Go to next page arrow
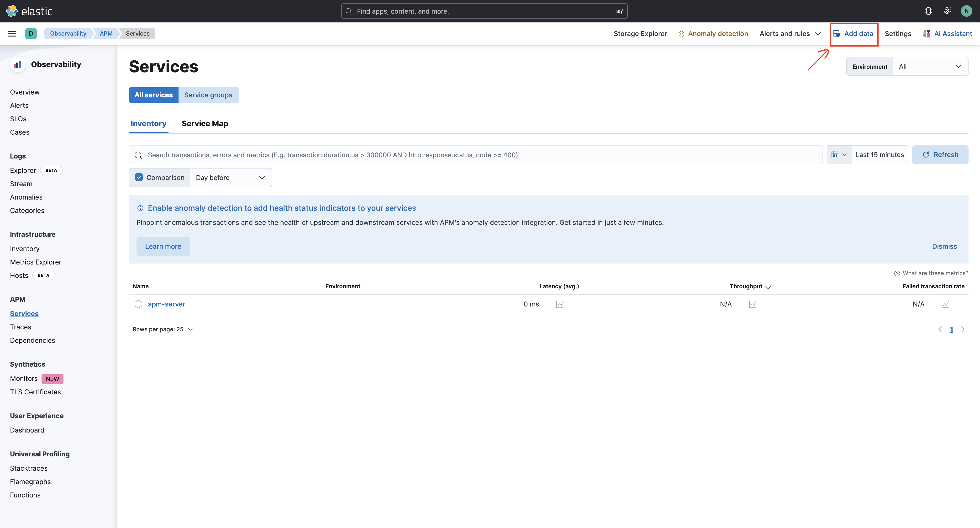Screen dimensions: 980x528 [x=963, y=329]
